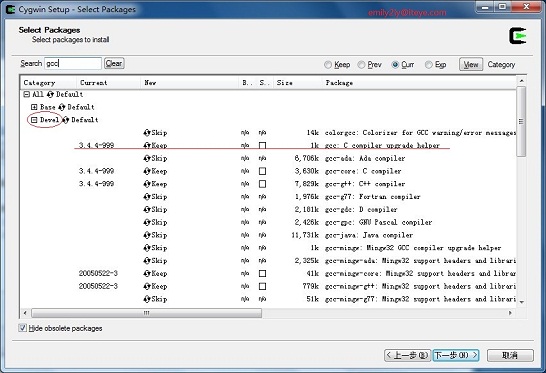Focus the Search text field containing gcc

(x=73, y=63)
